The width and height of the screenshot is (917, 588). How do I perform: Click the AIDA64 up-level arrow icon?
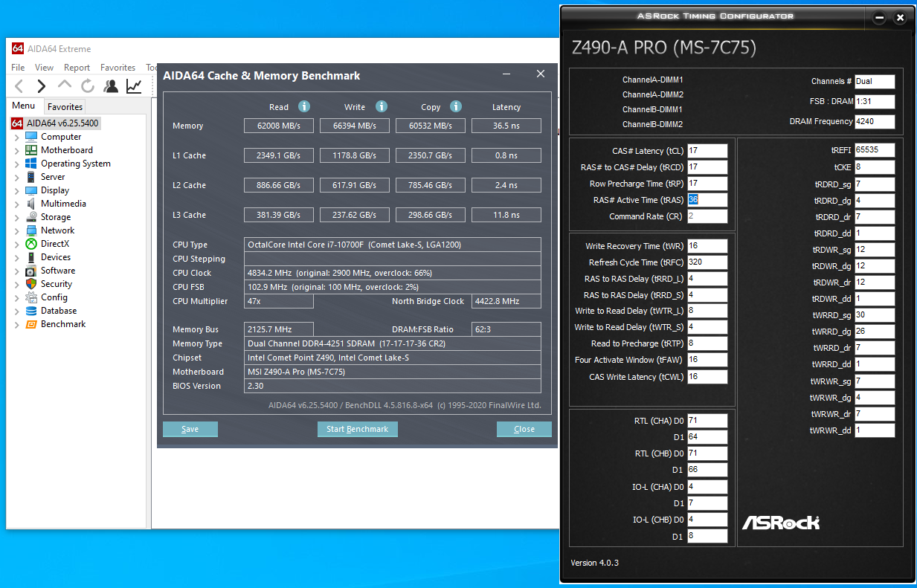[65, 85]
